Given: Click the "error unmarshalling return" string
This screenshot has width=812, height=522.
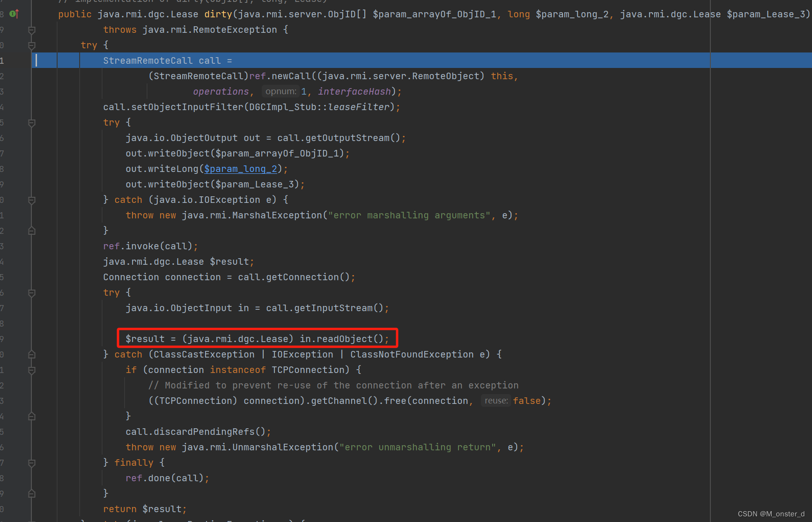Looking at the screenshot, I should 417,447.
